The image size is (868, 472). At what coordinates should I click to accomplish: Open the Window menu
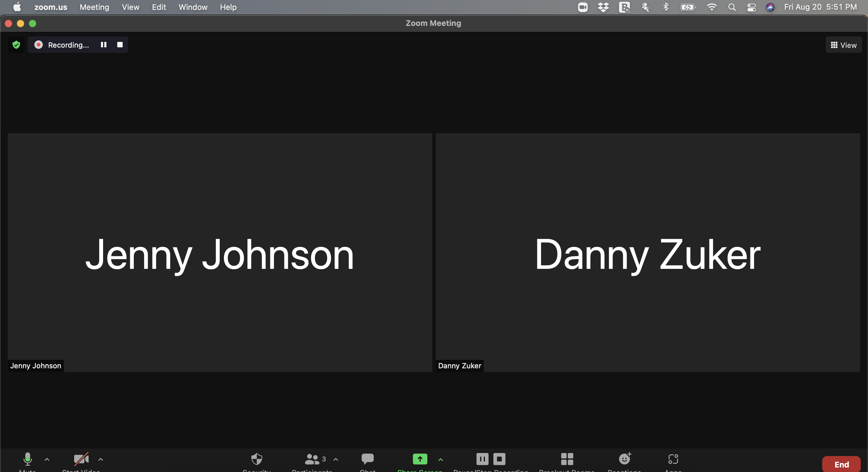click(x=193, y=7)
